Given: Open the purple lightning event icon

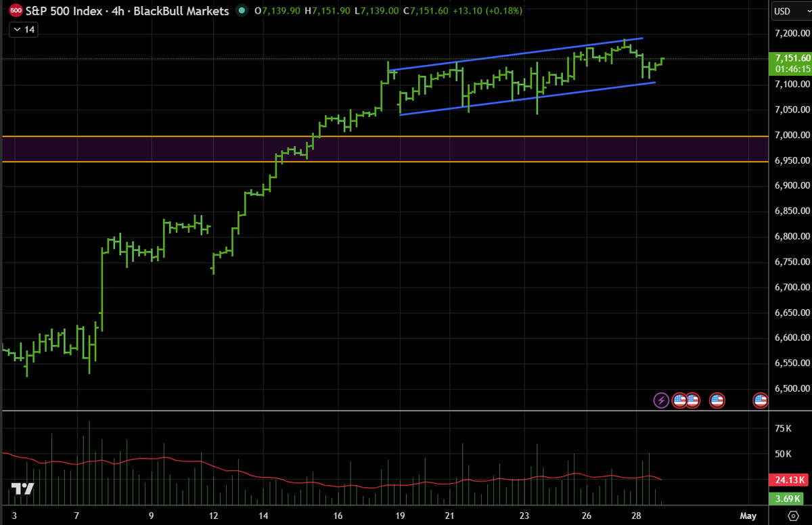Looking at the screenshot, I should [661, 401].
